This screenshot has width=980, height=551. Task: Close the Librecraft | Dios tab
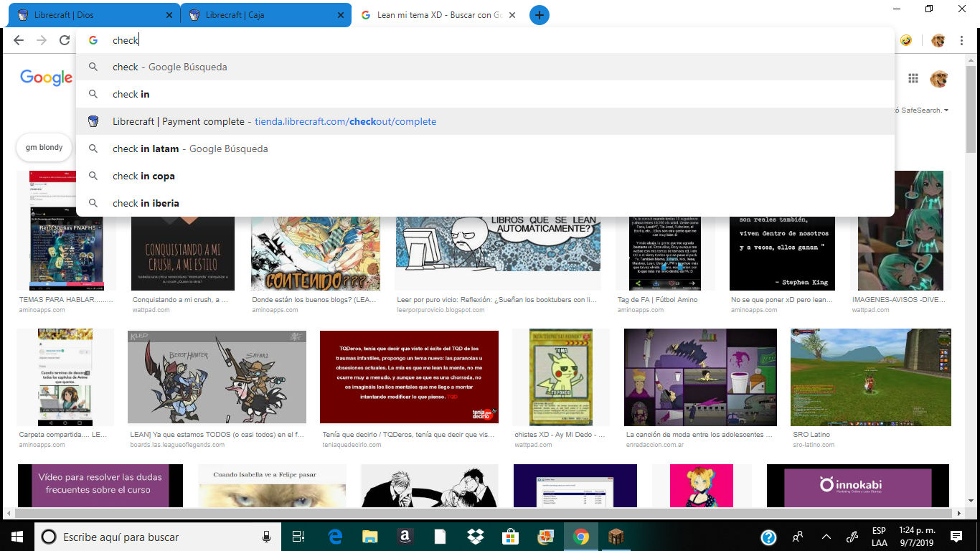point(169,15)
